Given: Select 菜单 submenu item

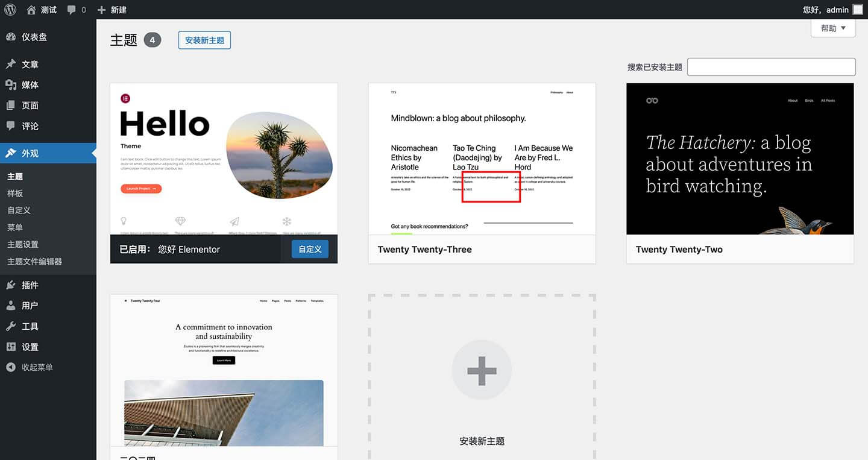Looking at the screenshot, I should pyautogui.click(x=15, y=227).
